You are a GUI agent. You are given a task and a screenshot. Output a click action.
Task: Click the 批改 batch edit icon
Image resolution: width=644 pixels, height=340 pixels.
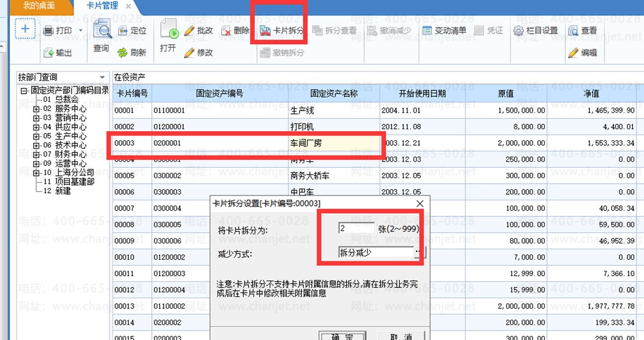pos(189,31)
